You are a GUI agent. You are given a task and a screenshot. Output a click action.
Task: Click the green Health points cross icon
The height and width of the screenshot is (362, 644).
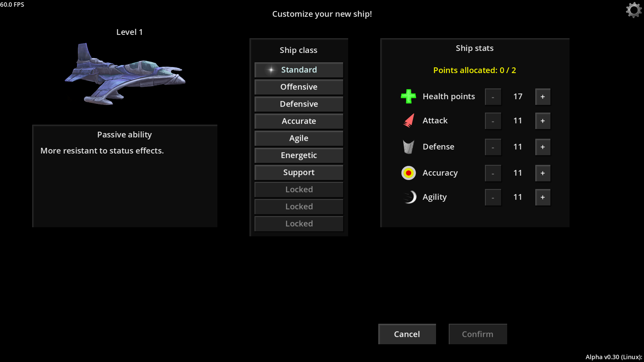pyautogui.click(x=408, y=97)
